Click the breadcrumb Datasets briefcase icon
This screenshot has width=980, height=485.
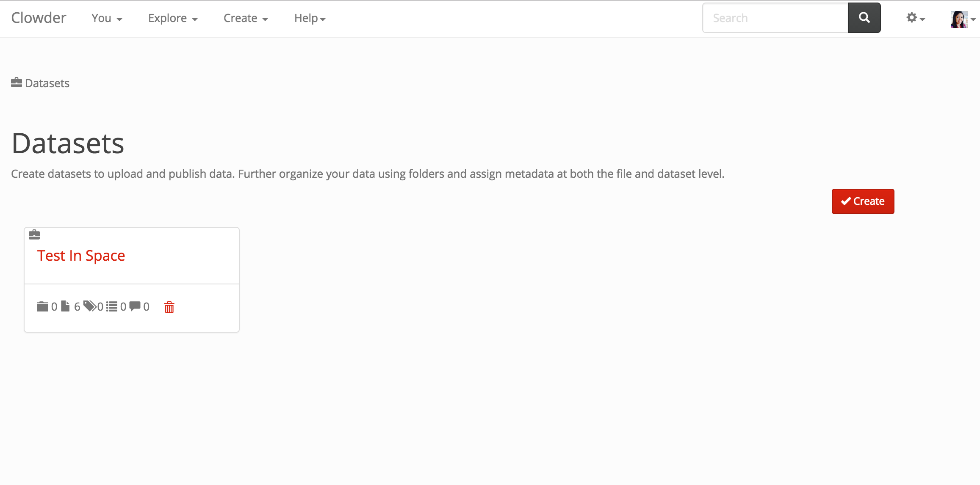coord(17,83)
